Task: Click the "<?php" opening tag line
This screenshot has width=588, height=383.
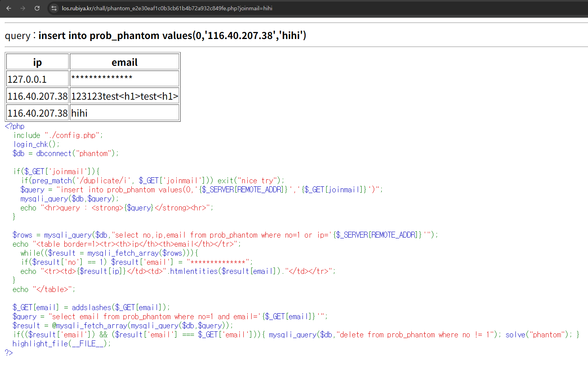Action: pos(15,126)
